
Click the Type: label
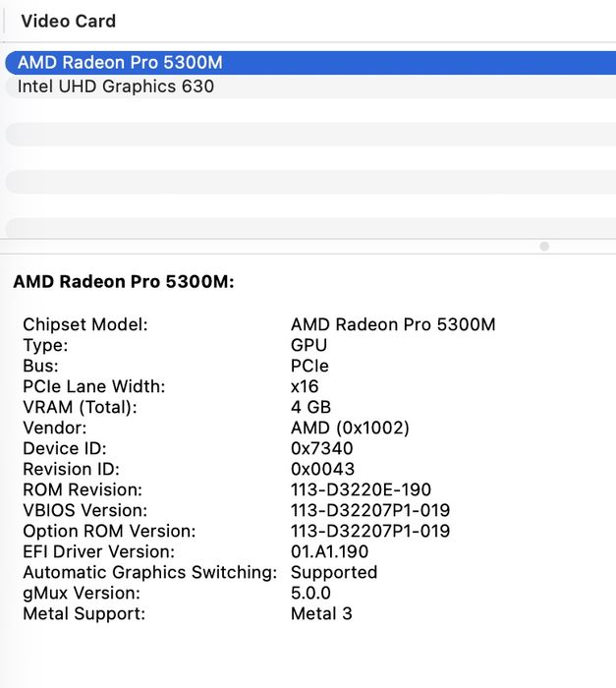click(x=45, y=345)
